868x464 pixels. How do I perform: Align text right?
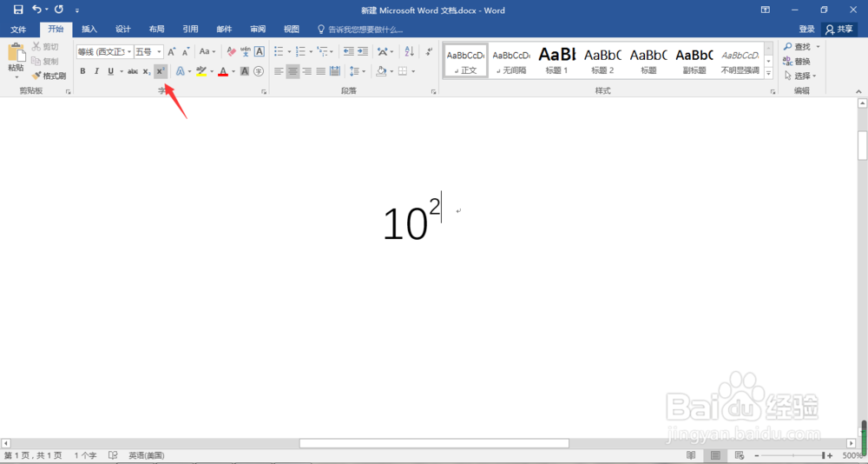click(306, 71)
